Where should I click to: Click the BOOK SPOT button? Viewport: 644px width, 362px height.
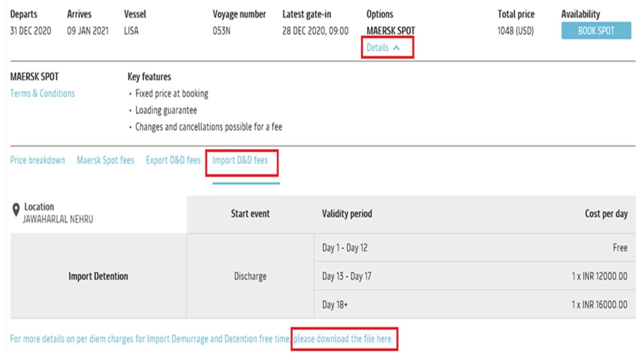[596, 30]
